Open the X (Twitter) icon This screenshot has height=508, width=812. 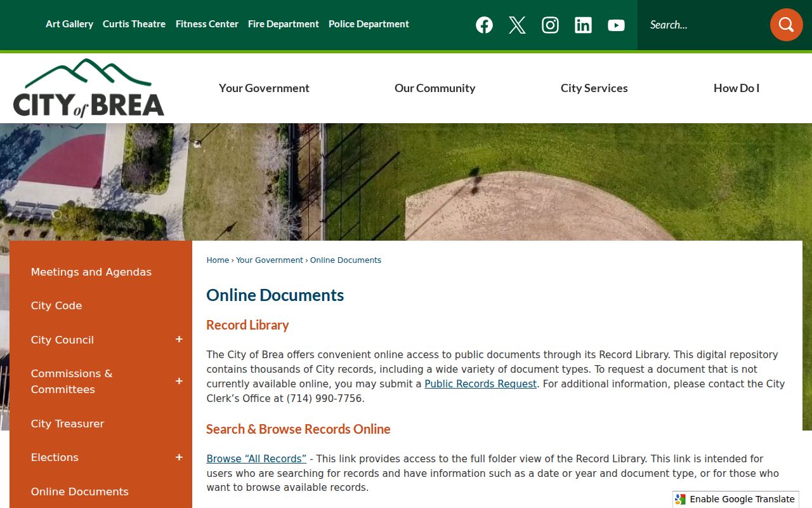click(517, 25)
